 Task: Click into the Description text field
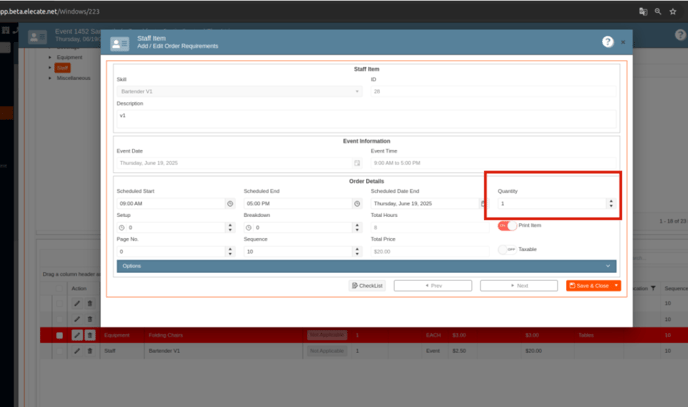366,120
